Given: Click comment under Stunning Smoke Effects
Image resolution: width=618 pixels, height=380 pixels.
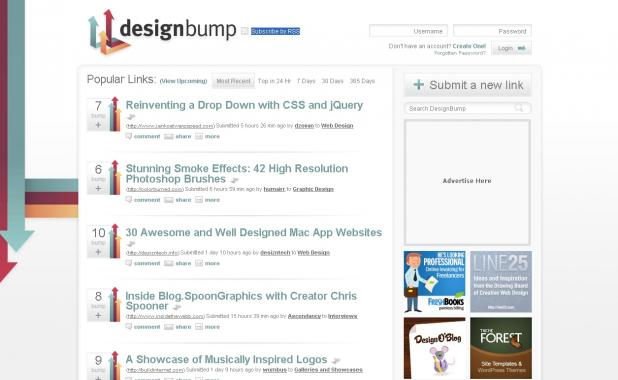Looking at the screenshot, I should pos(143,200).
